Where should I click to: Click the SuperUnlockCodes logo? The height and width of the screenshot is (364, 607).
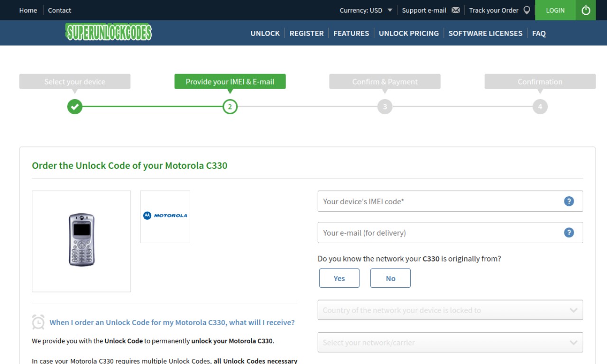[x=109, y=32]
